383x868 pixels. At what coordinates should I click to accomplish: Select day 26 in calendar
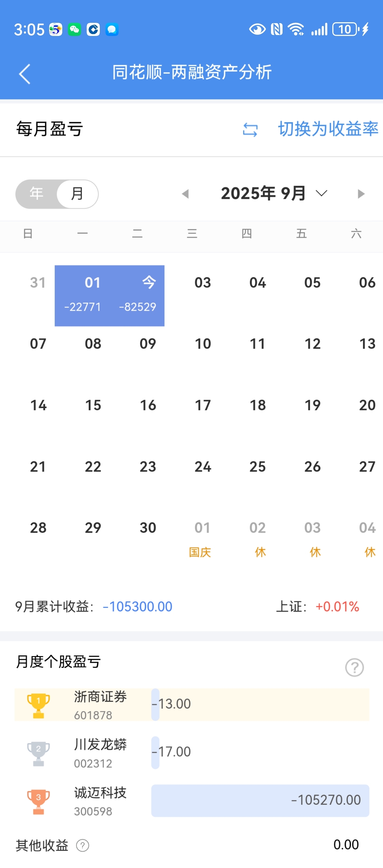coord(312,467)
